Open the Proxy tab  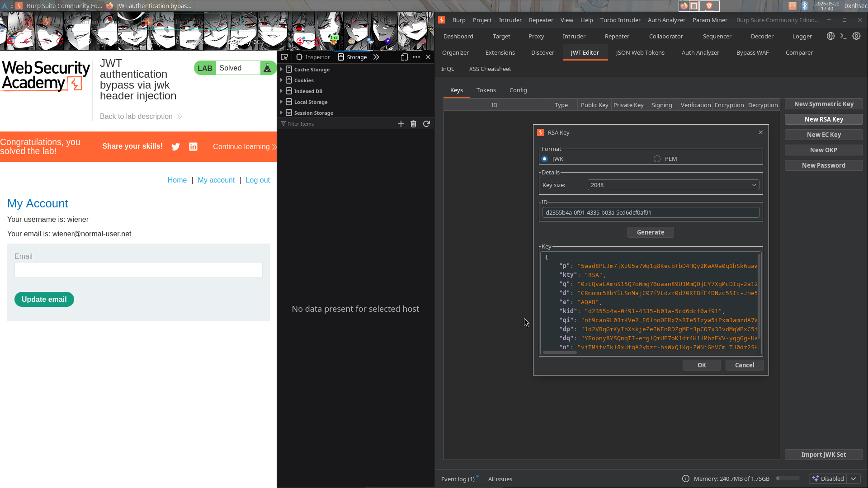tap(536, 36)
